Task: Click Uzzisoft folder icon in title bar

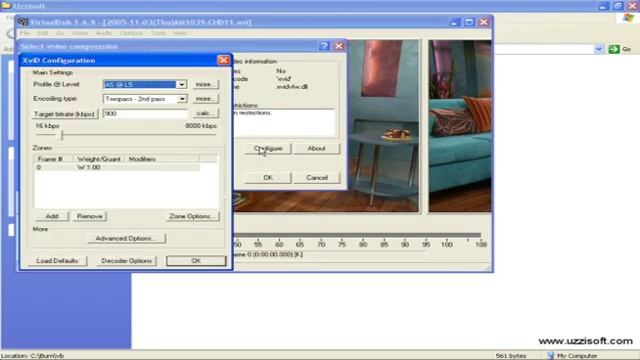Action: coord(6,6)
